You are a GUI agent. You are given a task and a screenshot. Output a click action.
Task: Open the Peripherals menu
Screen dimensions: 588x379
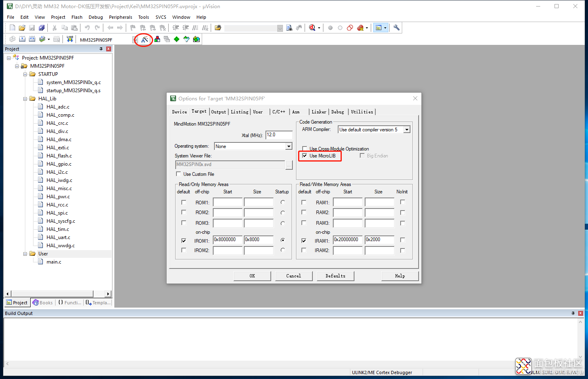point(120,17)
